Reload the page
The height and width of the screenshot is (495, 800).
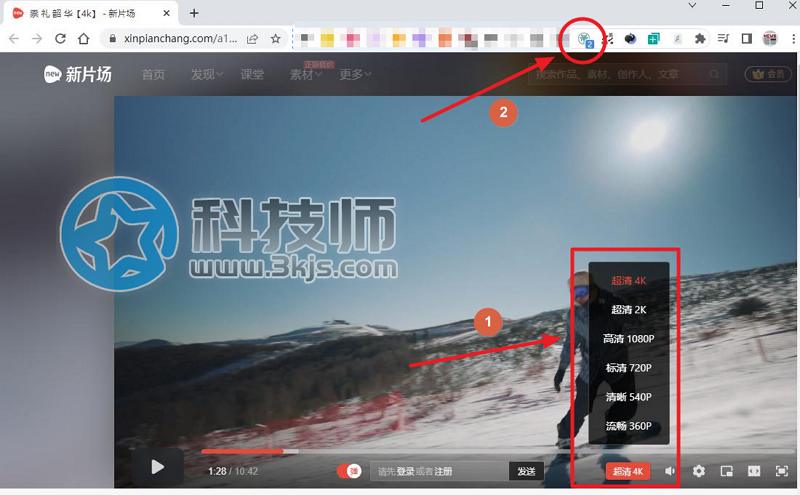pos(60,39)
